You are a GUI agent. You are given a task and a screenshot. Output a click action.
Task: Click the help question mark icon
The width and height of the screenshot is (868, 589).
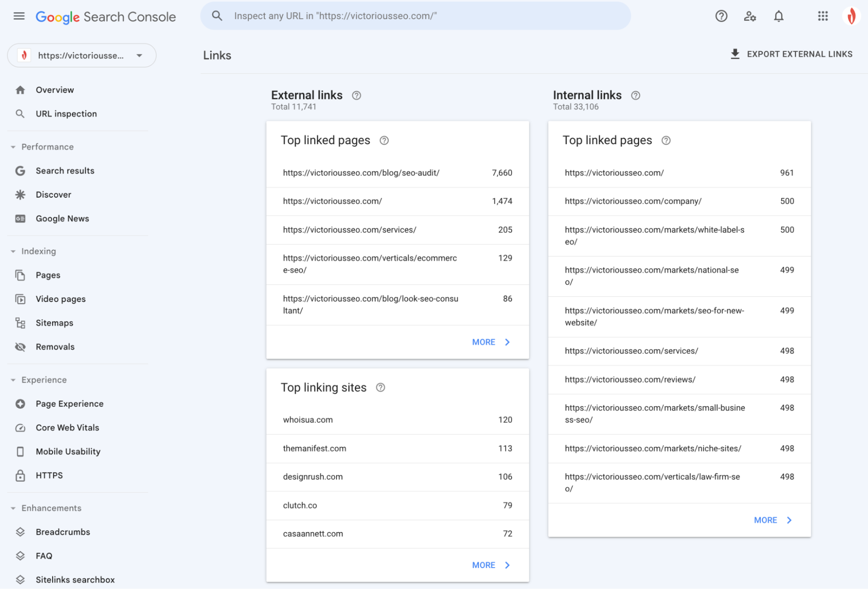tap(721, 16)
